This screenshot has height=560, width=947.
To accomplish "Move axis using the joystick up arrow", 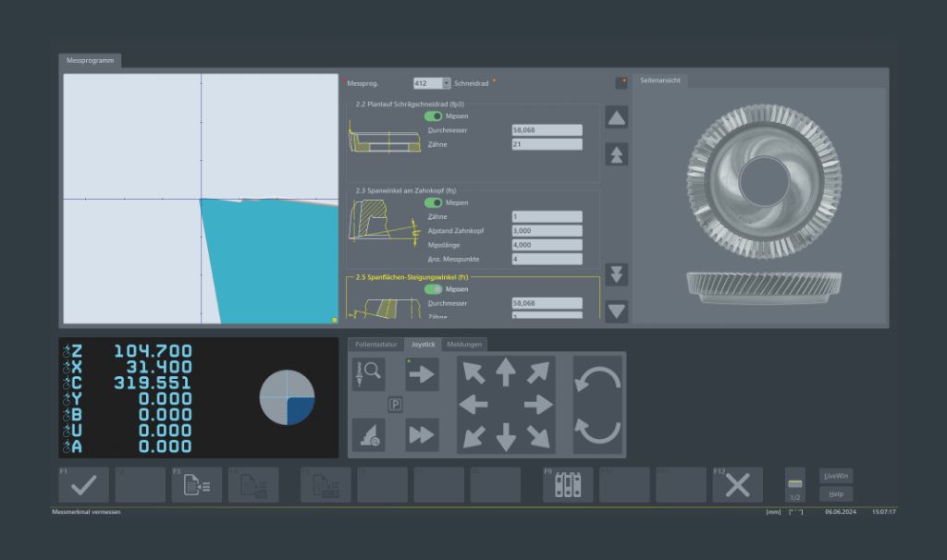I will tap(505, 372).
